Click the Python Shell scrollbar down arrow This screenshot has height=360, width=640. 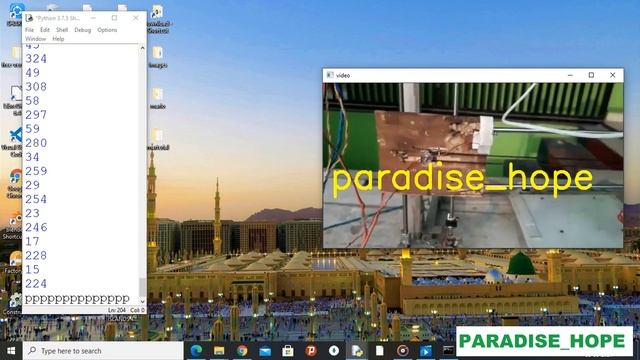click(x=142, y=302)
